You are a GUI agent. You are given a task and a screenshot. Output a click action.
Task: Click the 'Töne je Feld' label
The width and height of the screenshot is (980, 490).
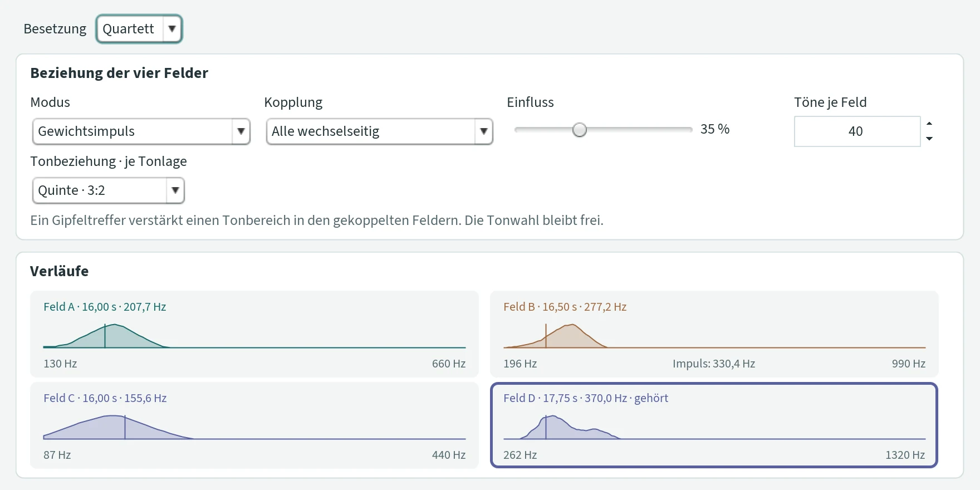831,102
